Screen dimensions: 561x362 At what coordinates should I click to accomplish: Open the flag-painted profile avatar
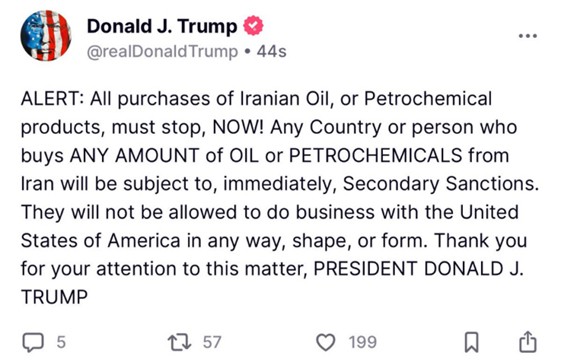(x=46, y=35)
